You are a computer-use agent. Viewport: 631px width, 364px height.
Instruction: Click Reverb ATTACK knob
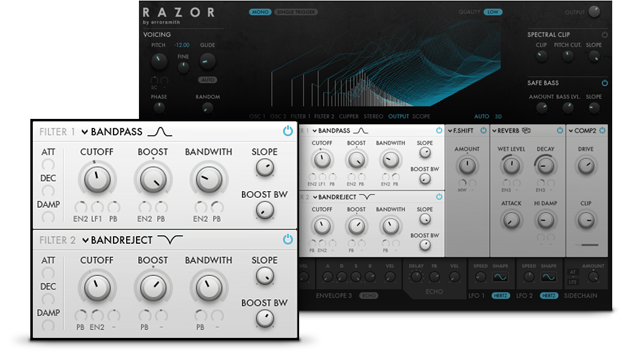click(x=511, y=220)
